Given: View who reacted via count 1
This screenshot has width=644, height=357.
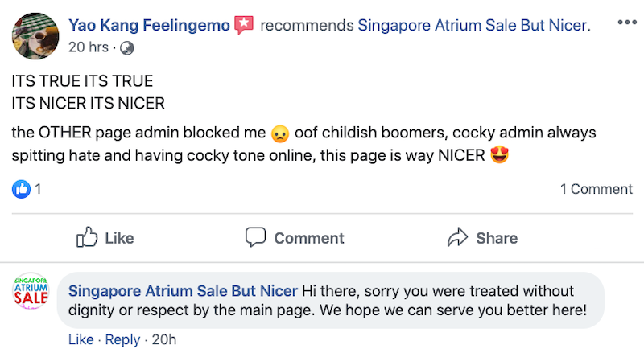Looking at the screenshot, I should click(38, 190).
